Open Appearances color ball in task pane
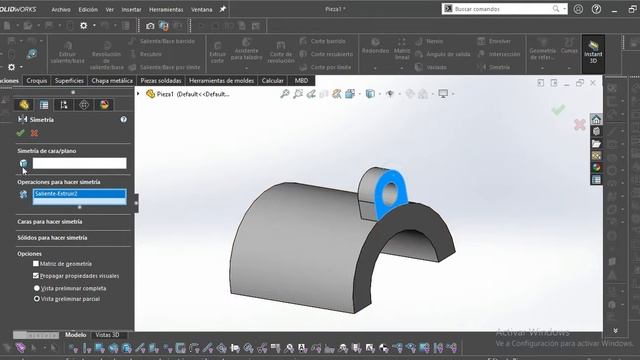Viewport: 640px width, 360px height. (x=596, y=167)
